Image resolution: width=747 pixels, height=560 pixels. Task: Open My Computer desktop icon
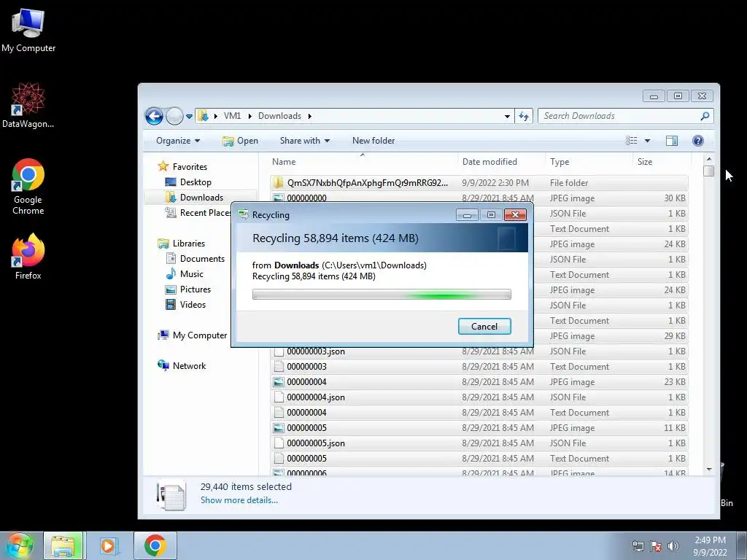coord(28,30)
